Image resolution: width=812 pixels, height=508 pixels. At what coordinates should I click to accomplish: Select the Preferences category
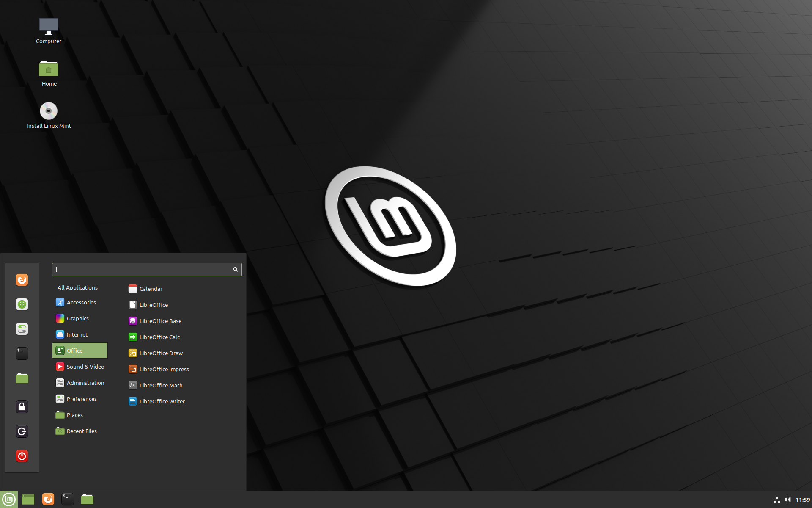tap(81, 398)
